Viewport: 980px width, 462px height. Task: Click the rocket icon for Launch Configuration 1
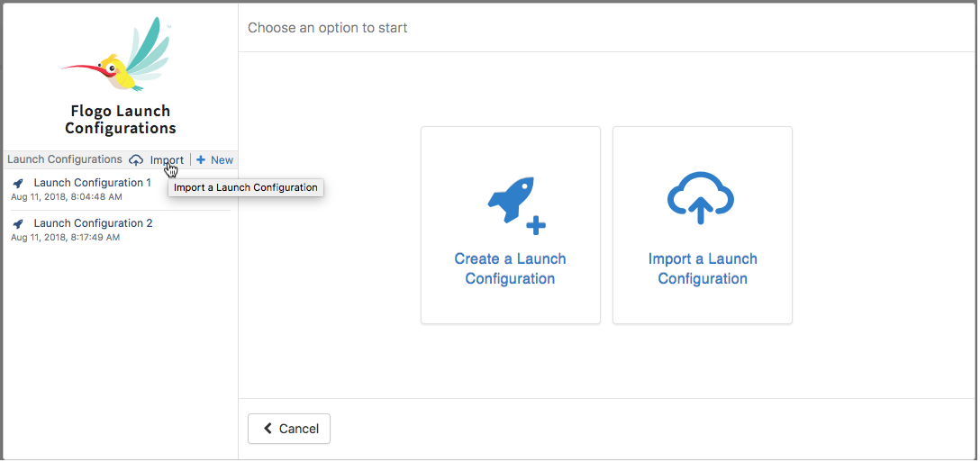click(x=18, y=184)
